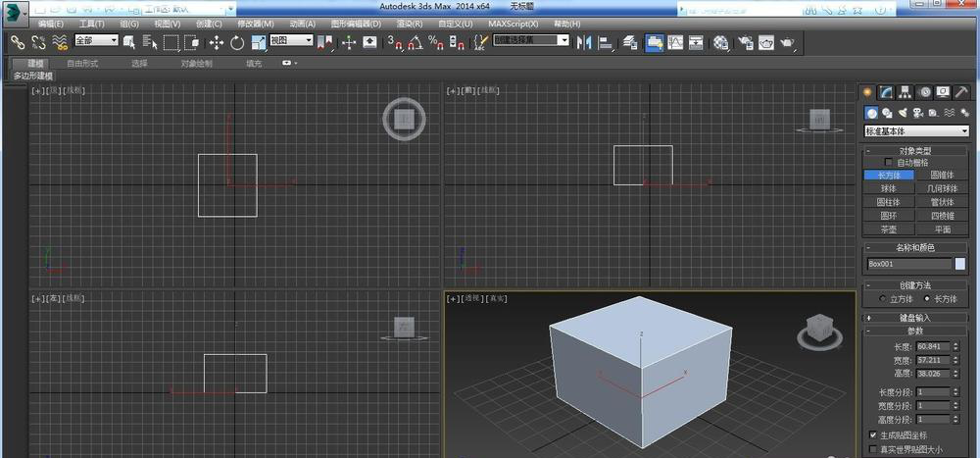Open the 标准基本体 category dropdown
Screen dimensions: 980x459
pyautogui.click(x=915, y=131)
